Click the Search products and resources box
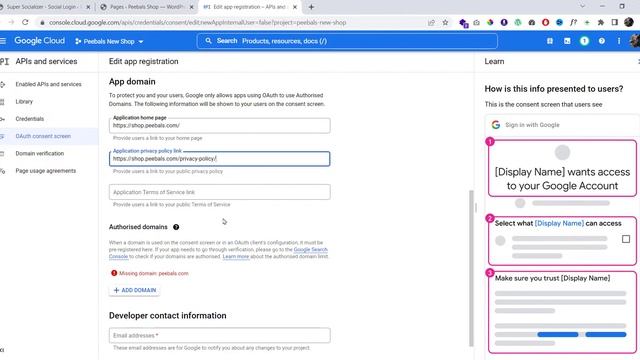This screenshot has width=640, height=360. point(347,41)
